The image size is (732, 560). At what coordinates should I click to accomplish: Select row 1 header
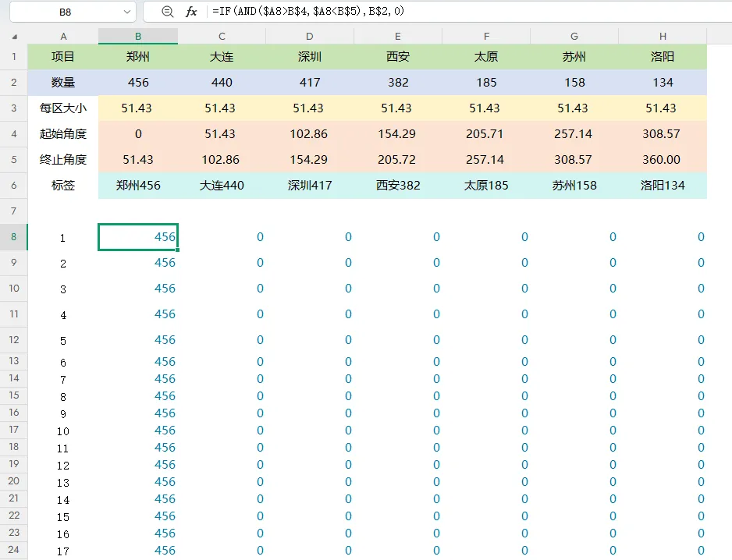tap(14, 57)
